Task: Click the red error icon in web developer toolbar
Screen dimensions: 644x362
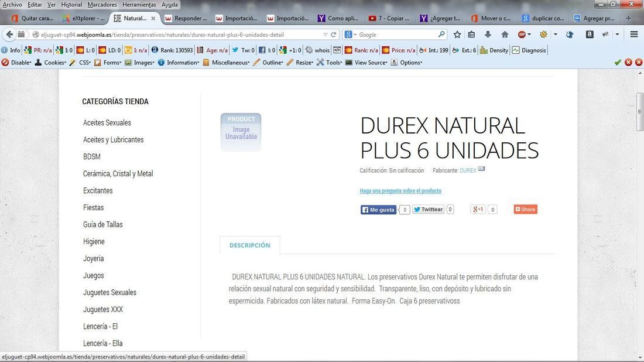Action: point(628,63)
